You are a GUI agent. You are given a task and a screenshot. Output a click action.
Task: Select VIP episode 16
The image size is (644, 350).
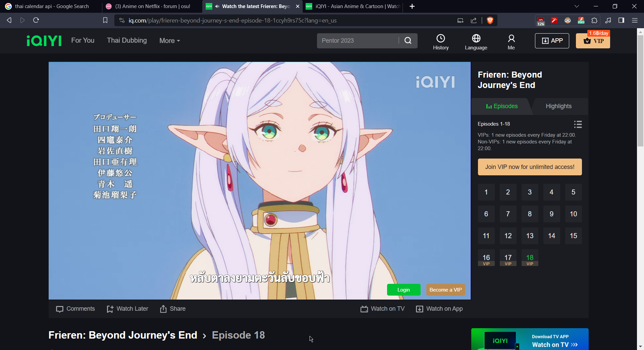pos(486,258)
